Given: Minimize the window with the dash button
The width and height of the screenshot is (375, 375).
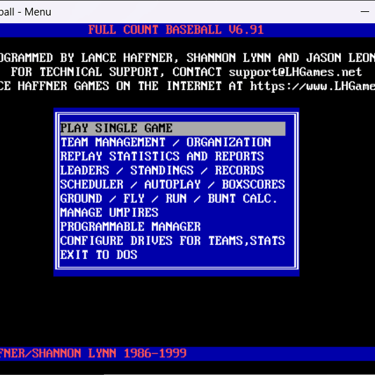Looking at the screenshot, I should [365, 12].
